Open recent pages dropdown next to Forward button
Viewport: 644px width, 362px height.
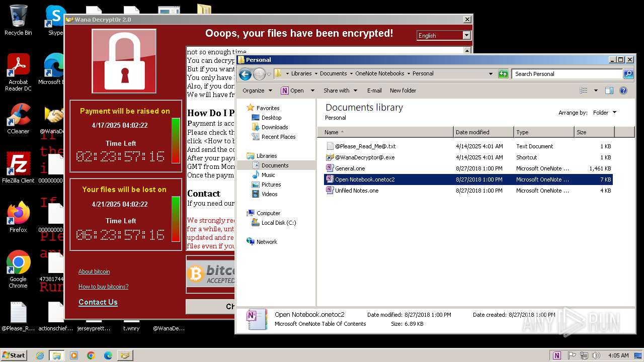(x=269, y=74)
